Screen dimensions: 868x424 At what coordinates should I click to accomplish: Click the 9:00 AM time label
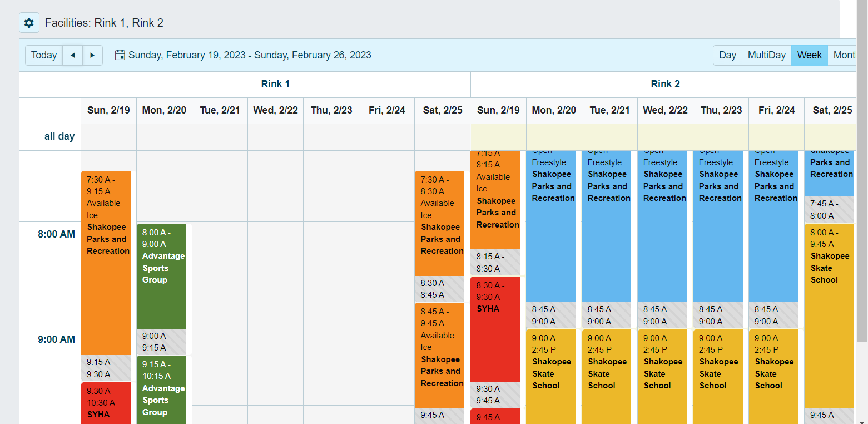pyautogui.click(x=56, y=339)
